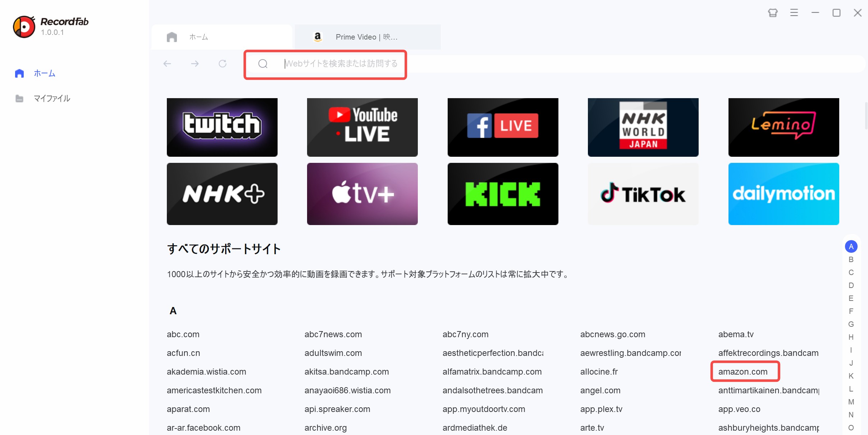The height and width of the screenshot is (435, 868).
Task: Click the browser forward arrow
Action: (195, 64)
